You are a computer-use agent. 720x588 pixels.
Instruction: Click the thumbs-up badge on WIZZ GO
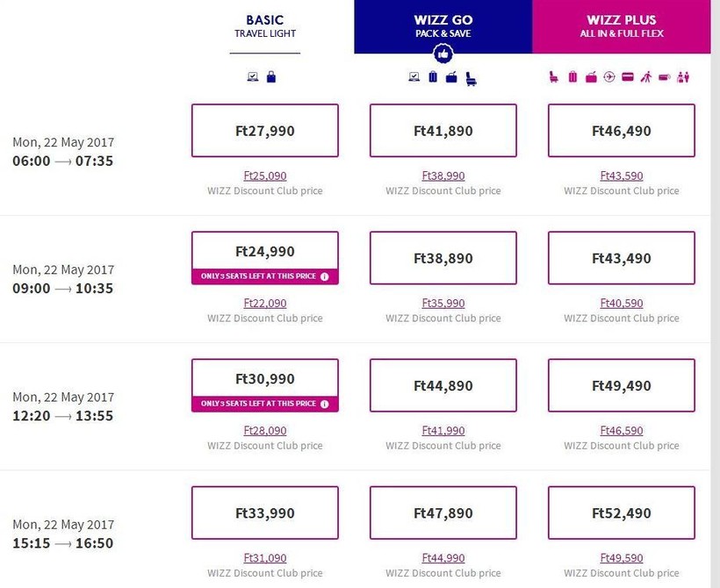pyautogui.click(x=443, y=54)
